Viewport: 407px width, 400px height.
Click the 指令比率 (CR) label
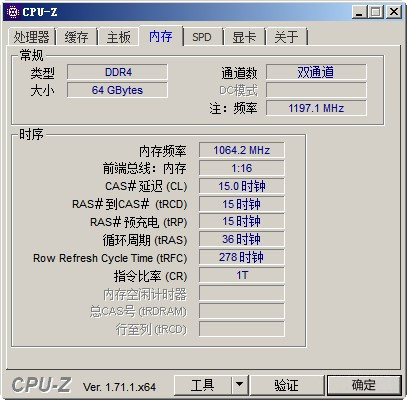point(150,276)
